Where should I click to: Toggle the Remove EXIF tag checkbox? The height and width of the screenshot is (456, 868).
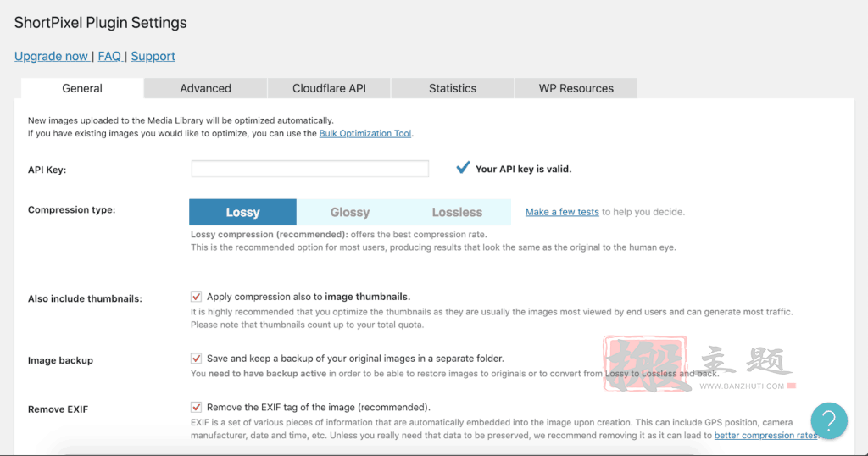(x=196, y=408)
